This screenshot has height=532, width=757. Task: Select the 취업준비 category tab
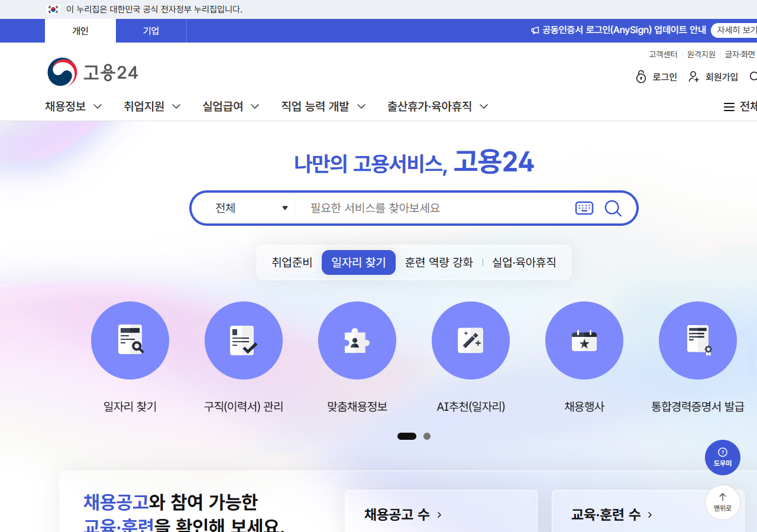(x=292, y=262)
